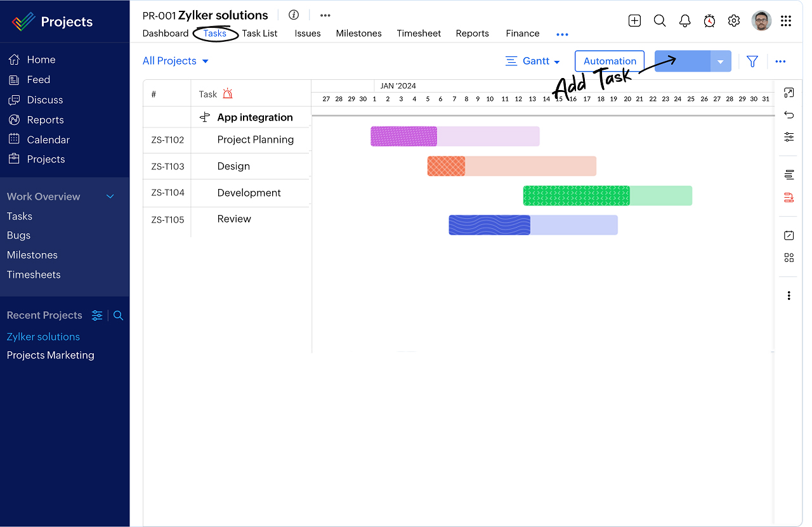This screenshot has width=812, height=527.
Task: Open the Gantt view dropdown
Action: point(533,62)
